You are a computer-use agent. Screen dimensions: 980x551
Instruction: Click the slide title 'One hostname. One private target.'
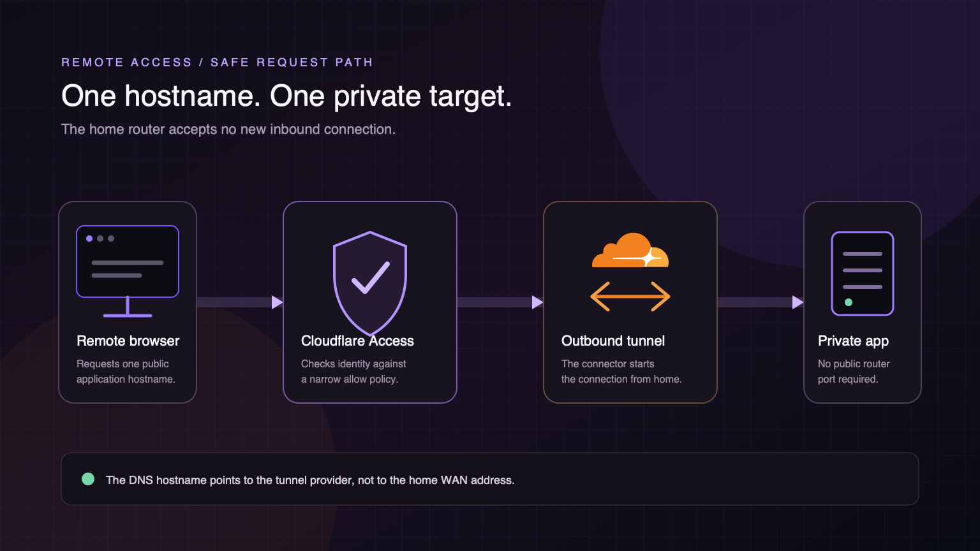point(286,96)
